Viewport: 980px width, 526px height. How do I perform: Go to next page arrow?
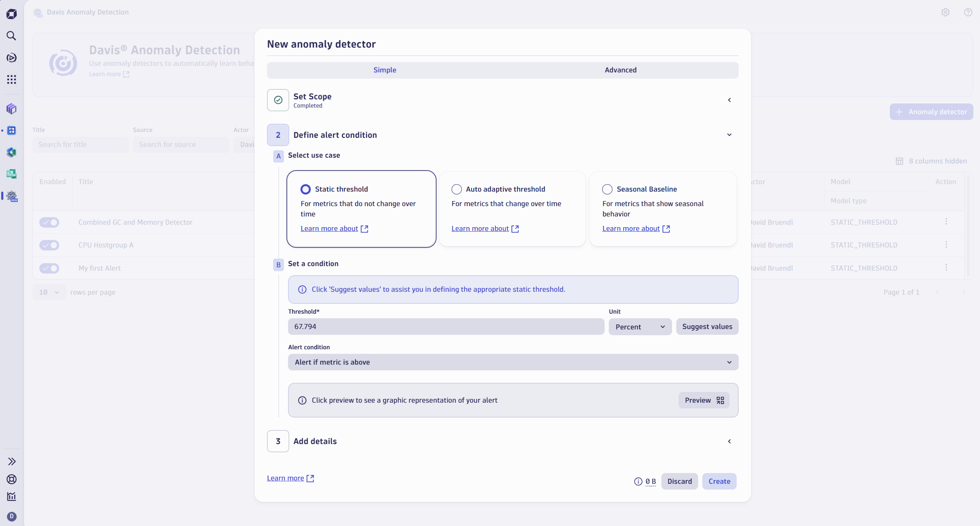(964, 293)
